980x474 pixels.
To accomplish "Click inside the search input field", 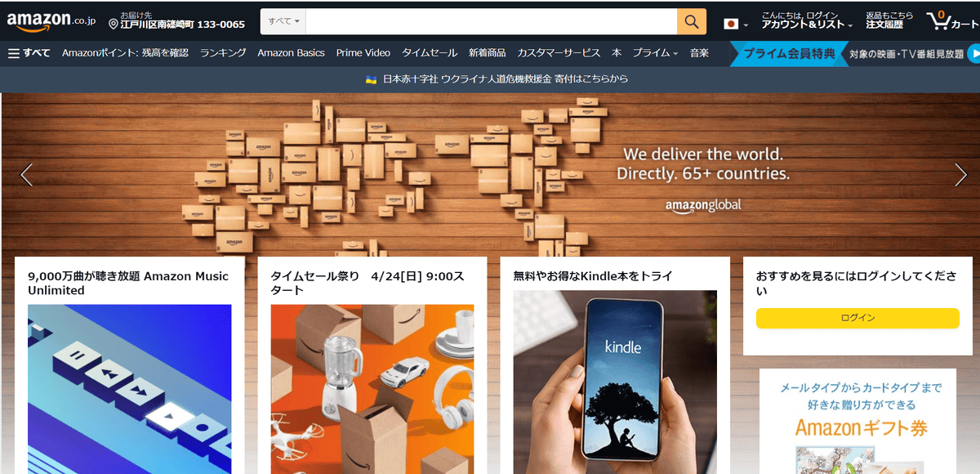I will [492, 21].
